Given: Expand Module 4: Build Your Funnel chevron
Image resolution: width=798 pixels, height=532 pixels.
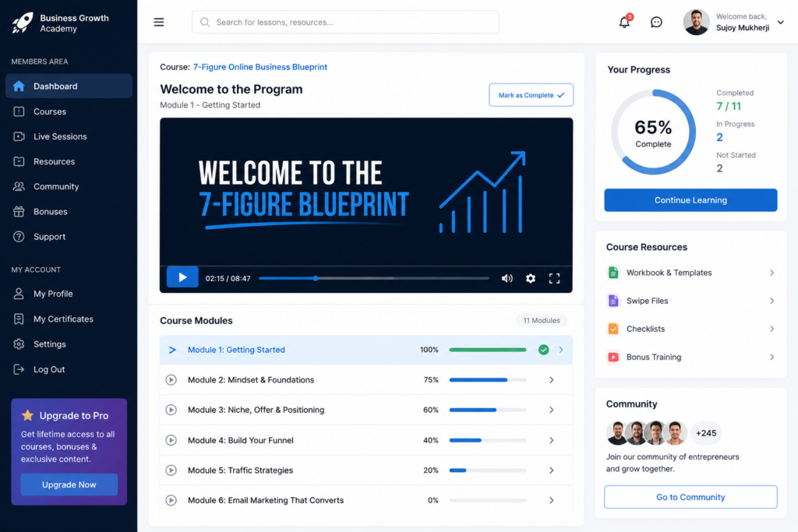Looking at the screenshot, I should tap(551, 440).
